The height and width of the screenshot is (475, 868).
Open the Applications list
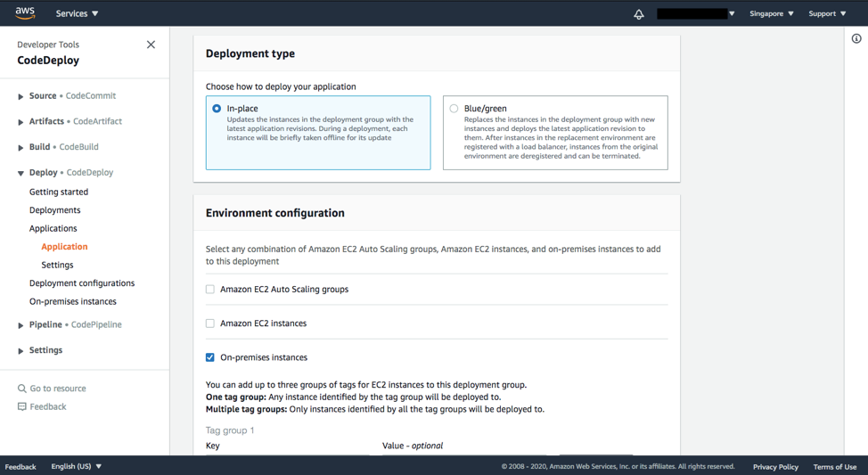(53, 228)
